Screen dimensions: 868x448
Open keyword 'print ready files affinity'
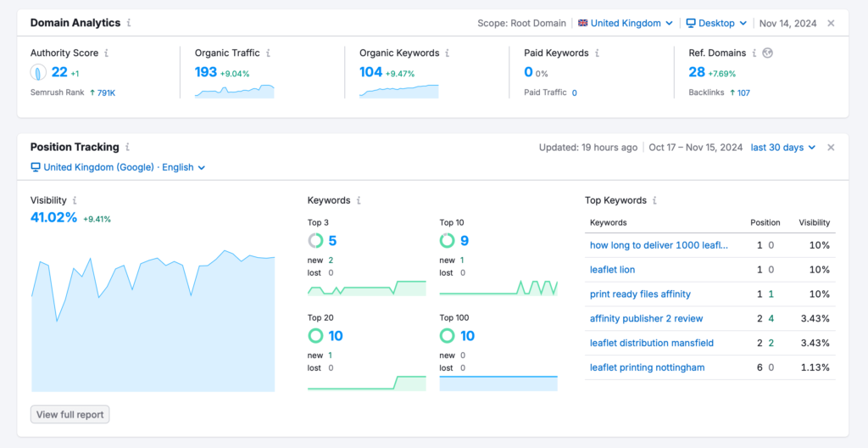641,294
